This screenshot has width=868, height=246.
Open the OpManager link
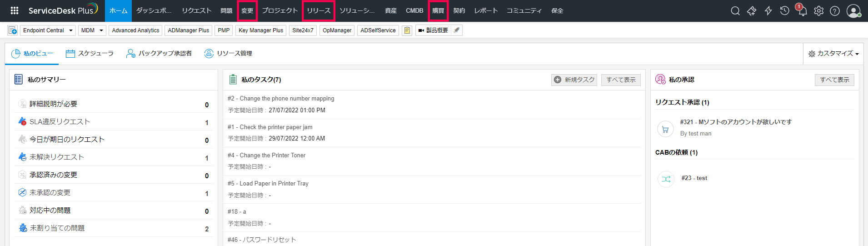337,30
